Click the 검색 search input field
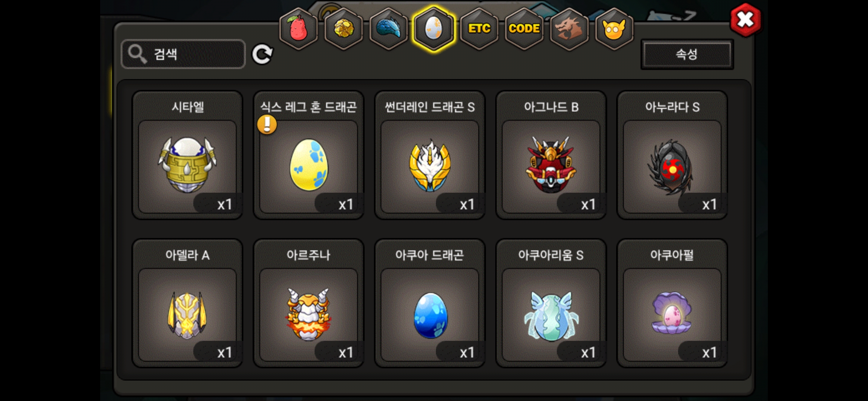Viewport: 868px width, 401px height. pos(183,54)
